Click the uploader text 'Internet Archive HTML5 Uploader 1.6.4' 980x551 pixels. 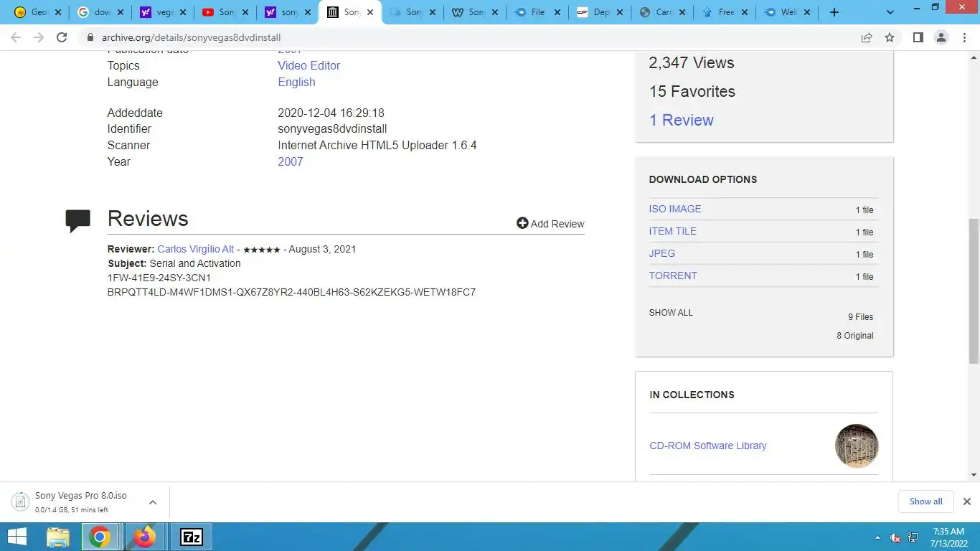pyautogui.click(x=377, y=145)
